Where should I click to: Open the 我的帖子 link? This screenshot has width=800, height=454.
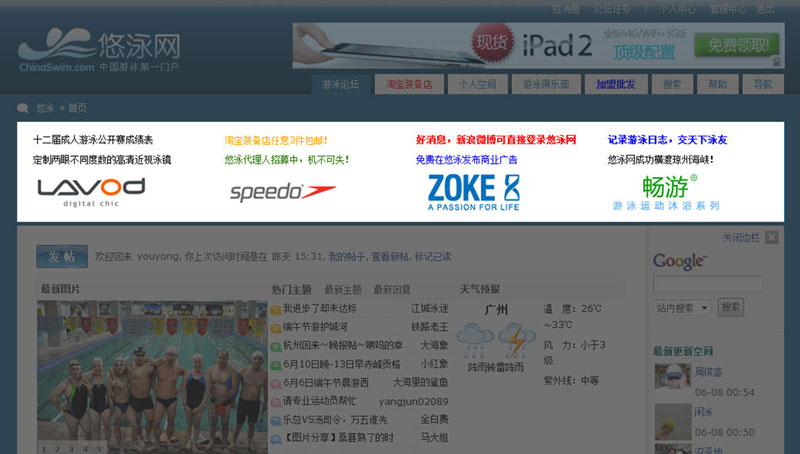(346, 257)
